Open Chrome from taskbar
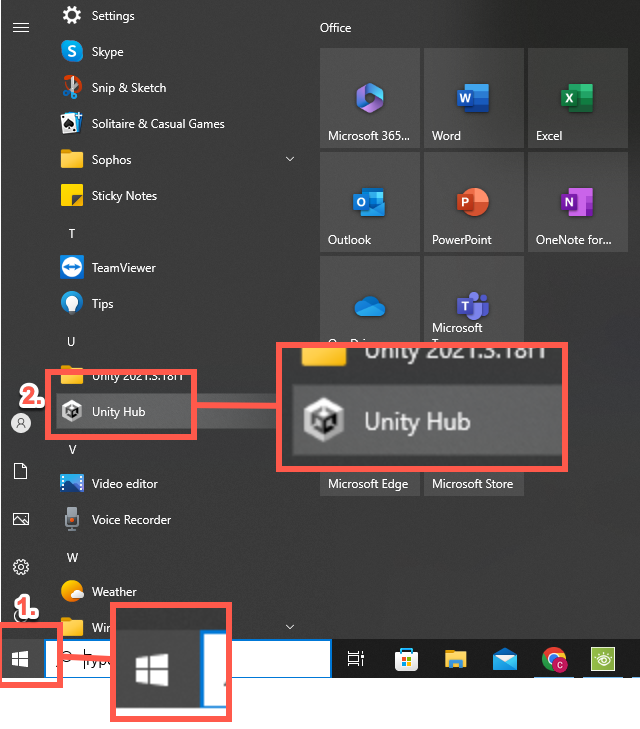This screenshot has height=729, width=640. (554, 659)
